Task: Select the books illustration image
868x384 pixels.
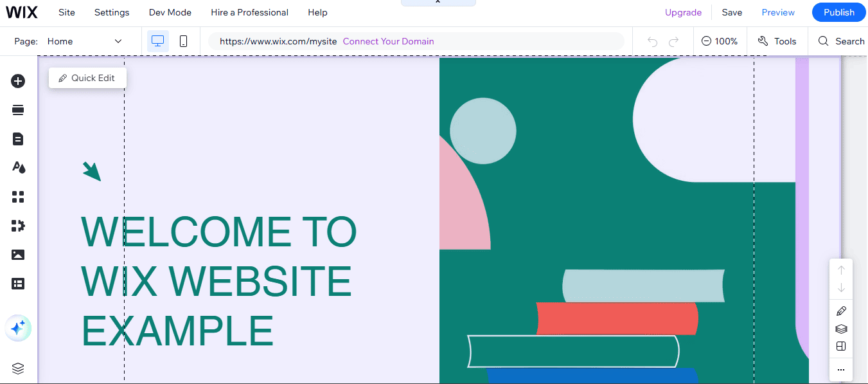Action: 624,221
